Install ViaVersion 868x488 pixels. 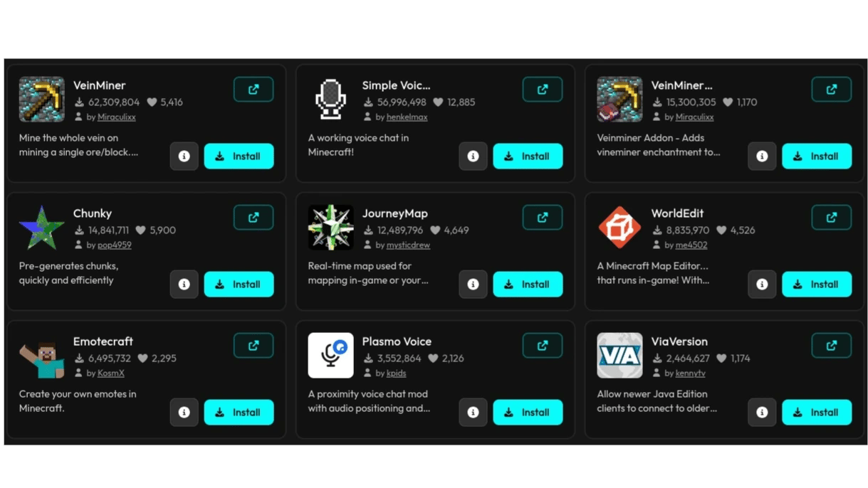click(817, 413)
